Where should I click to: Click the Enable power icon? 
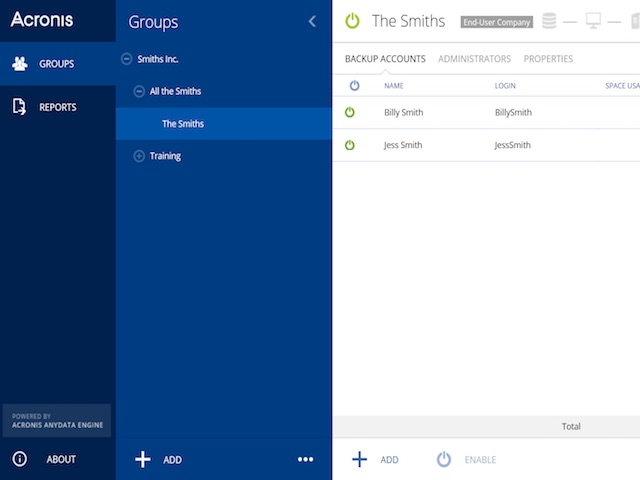(444, 460)
